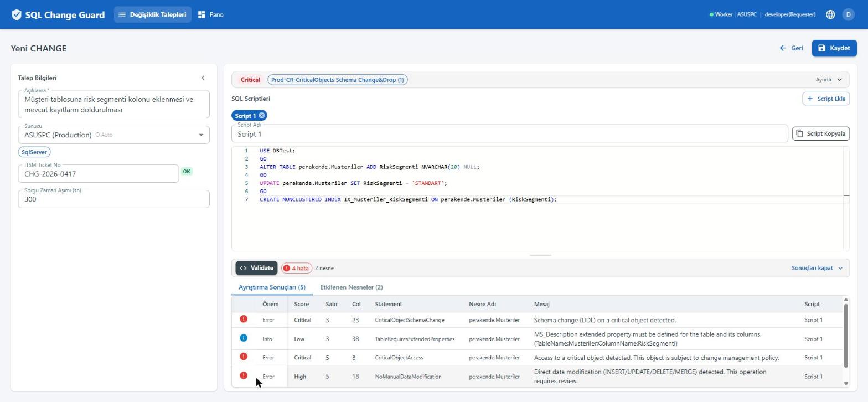Click Prod-CR-CriticalObjects Schema Change&Drop rule chip
868x402 pixels.
[338, 80]
